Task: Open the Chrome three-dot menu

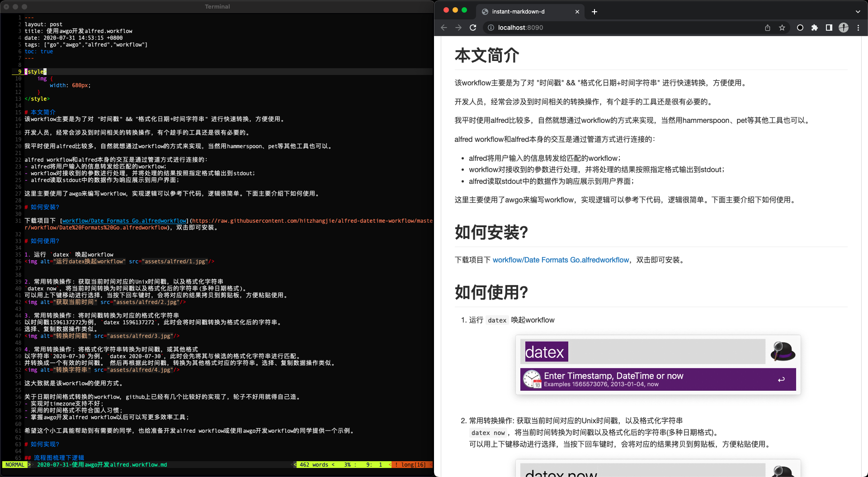Action: [859, 28]
